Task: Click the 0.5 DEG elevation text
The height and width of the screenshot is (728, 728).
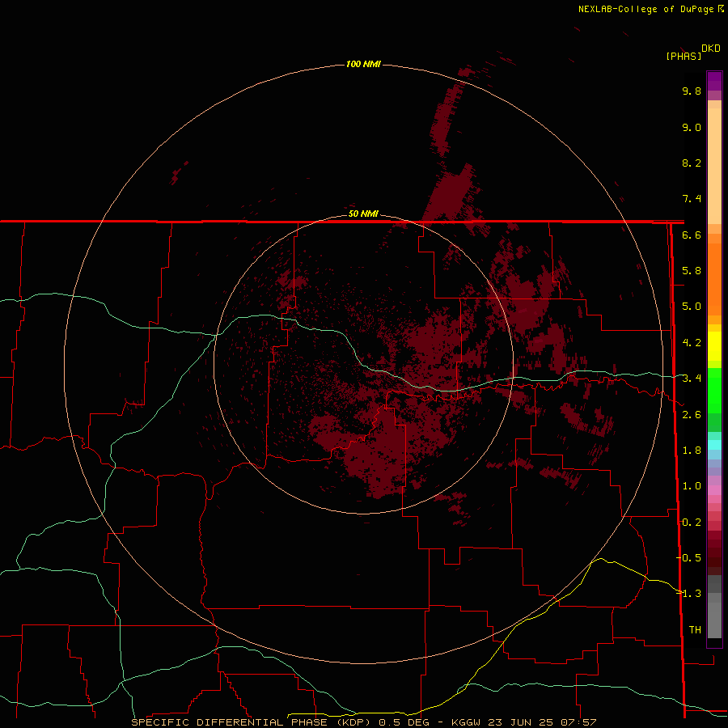Action: (x=404, y=722)
